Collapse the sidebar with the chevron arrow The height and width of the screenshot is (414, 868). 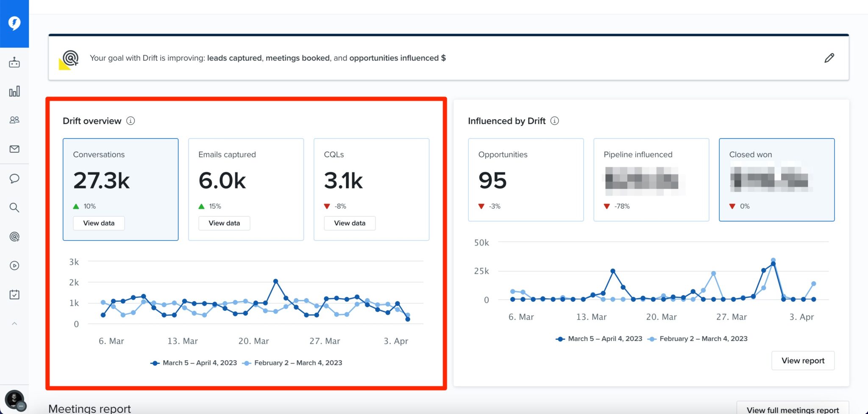(15, 323)
